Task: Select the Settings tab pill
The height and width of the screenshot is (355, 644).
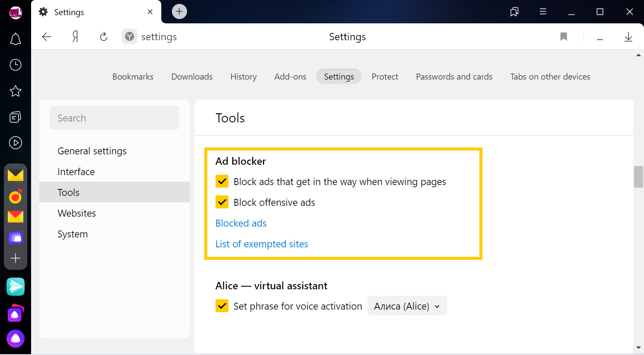Action: tap(339, 77)
